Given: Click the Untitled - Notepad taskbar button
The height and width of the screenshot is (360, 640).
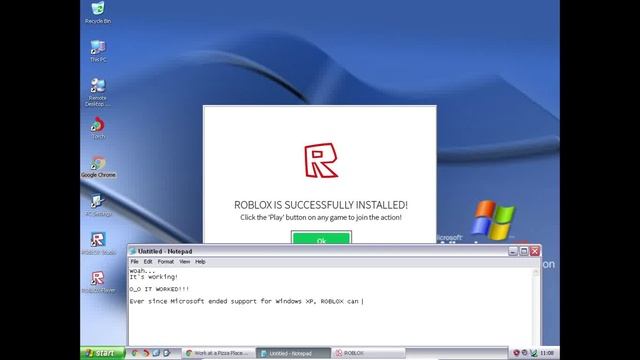Looking at the screenshot, I should (293, 353).
